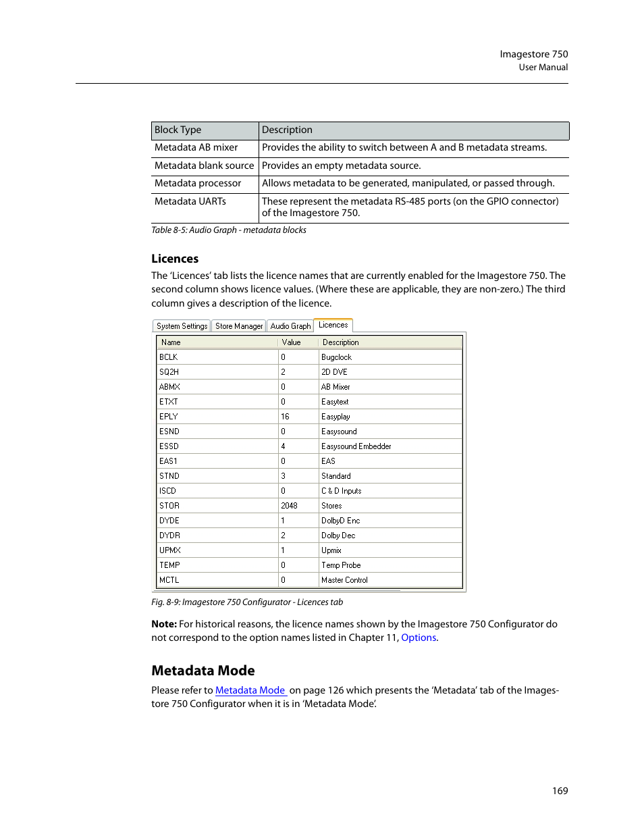The width and height of the screenshot is (644, 834).
Task: Click the value 3 for STND
Action: [283, 476]
